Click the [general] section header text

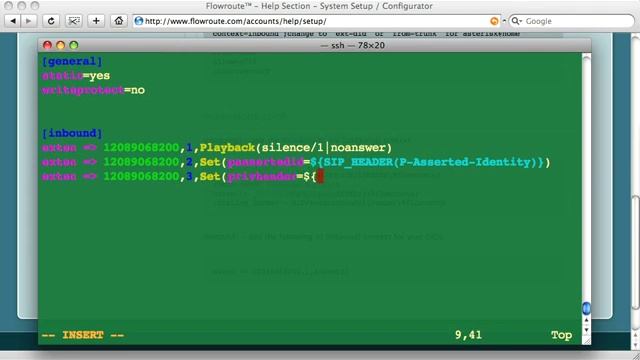(72, 61)
